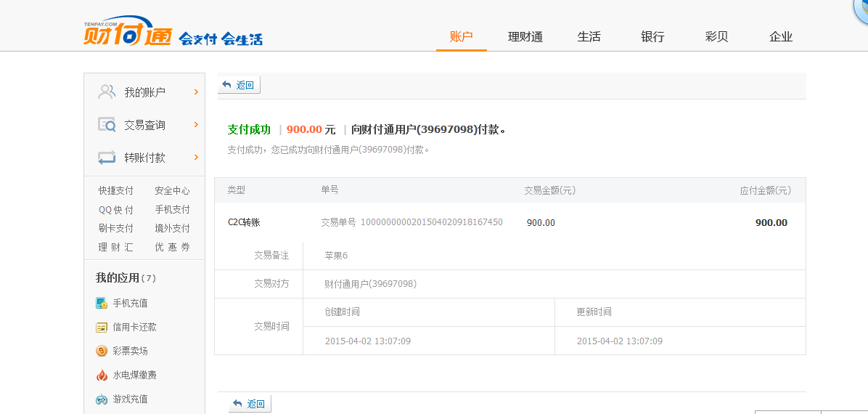Click the Tenpay logo
This screenshot has height=414, width=868.
(127, 33)
